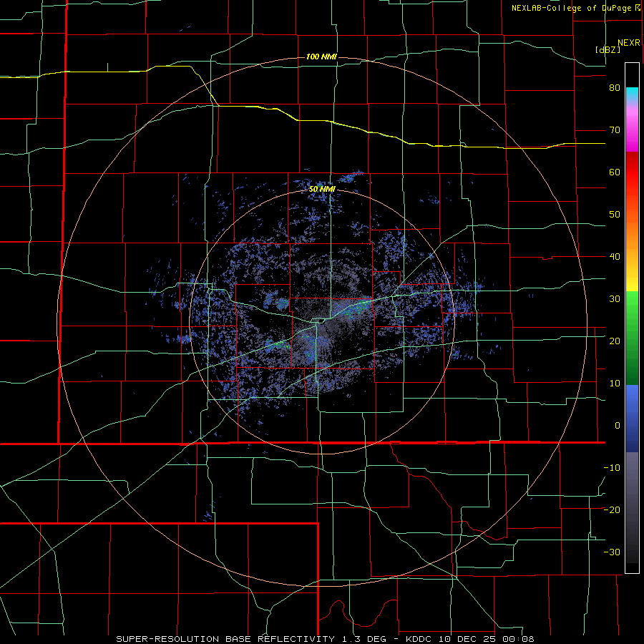Click the 30 dBZ scale value

(615, 299)
